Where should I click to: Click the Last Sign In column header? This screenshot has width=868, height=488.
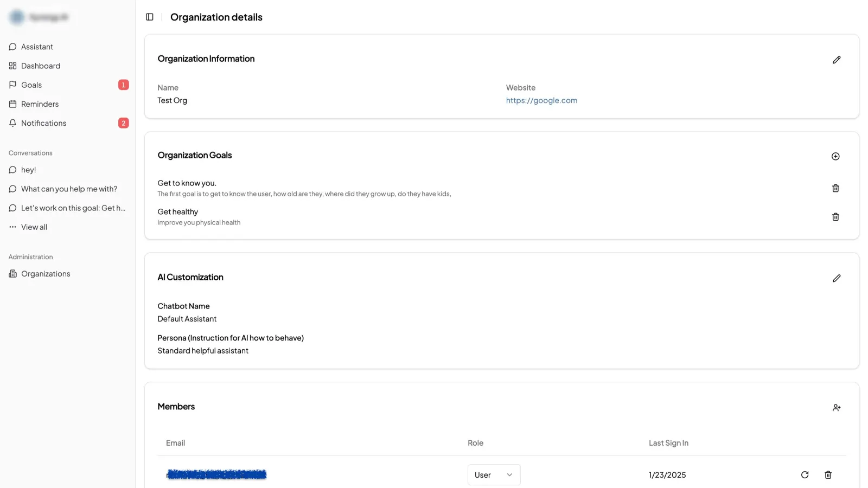668,443
